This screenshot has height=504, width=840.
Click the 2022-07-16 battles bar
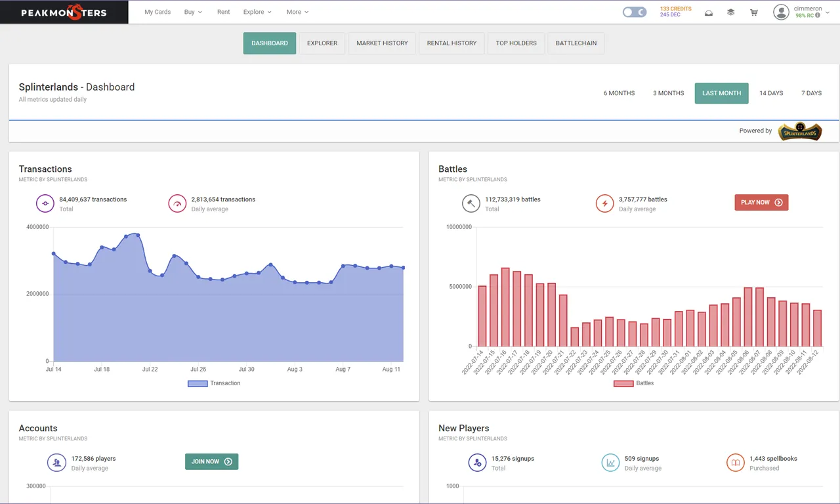(505, 307)
